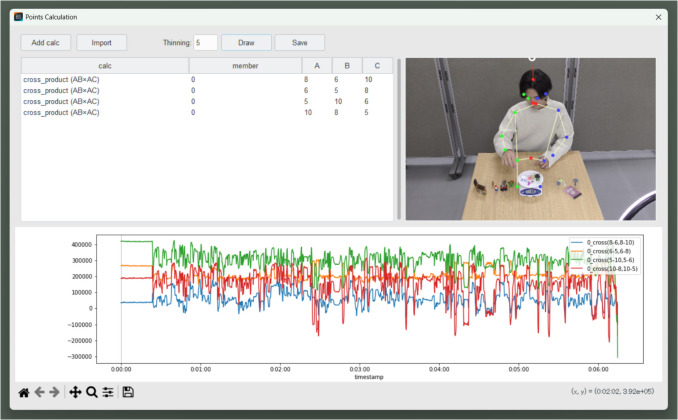Click the skeleton video preview frame

coord(531,139)
